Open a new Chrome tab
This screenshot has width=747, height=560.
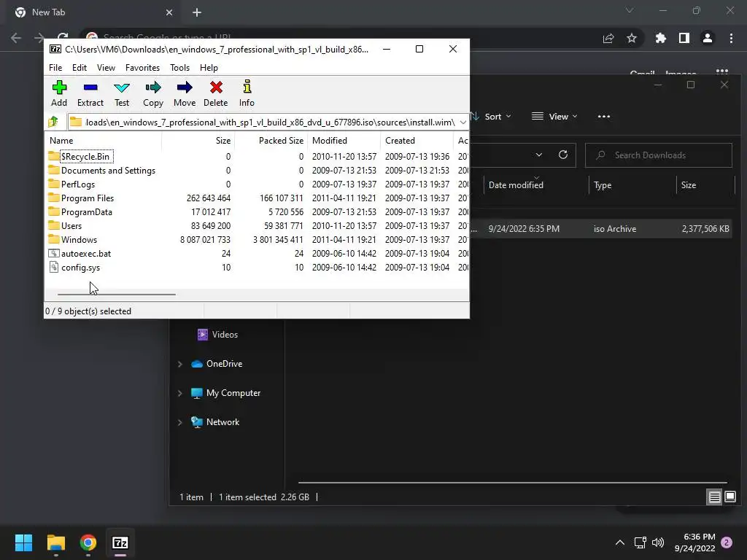tap(197, 12)
